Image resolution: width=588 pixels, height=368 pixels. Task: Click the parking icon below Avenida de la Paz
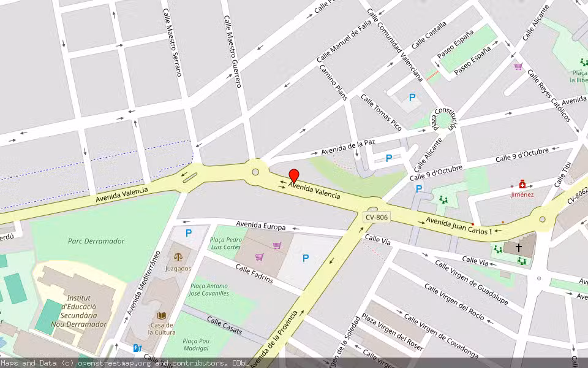coord(388,158)
